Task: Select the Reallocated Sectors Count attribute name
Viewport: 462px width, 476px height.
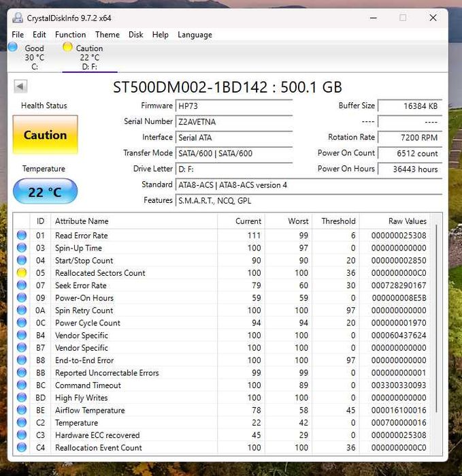Action: (100, 272)
